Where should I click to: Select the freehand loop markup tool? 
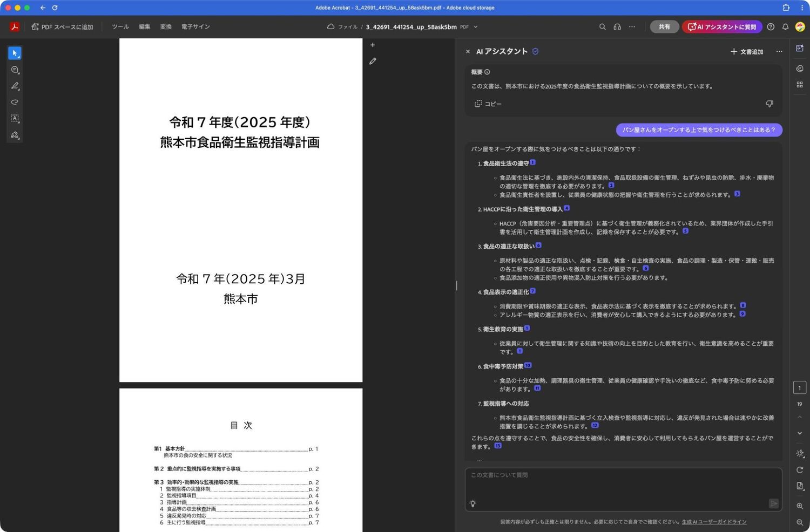coord(15,102)
